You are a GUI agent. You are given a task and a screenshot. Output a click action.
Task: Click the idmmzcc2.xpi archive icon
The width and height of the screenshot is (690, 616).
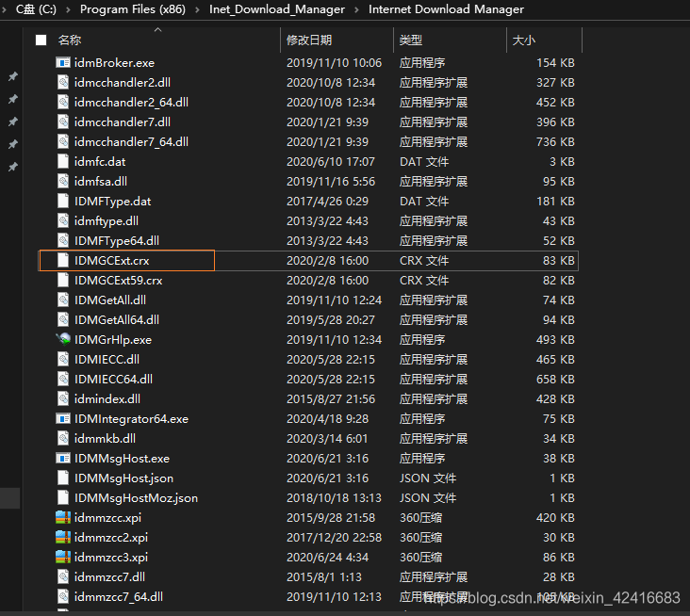63,537
